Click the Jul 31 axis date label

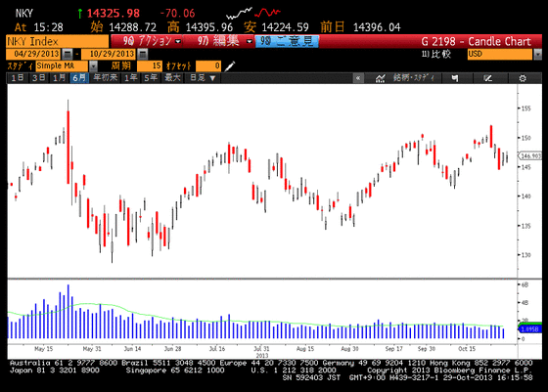coord(261,349)
